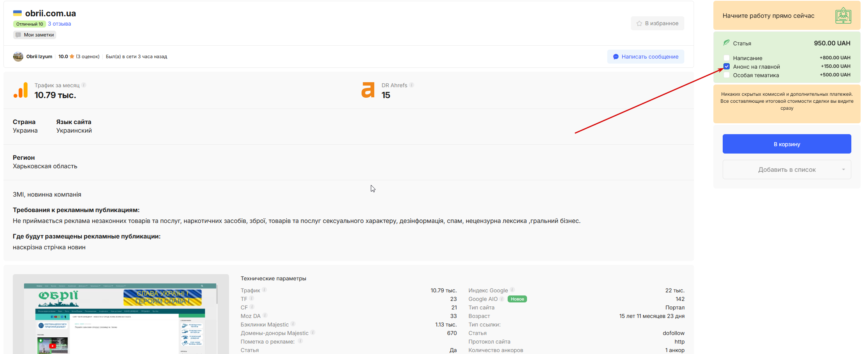Enable the Особая тематика checkbox
Viewport: 868px width, 354px height.
click(x=727, y=75)
